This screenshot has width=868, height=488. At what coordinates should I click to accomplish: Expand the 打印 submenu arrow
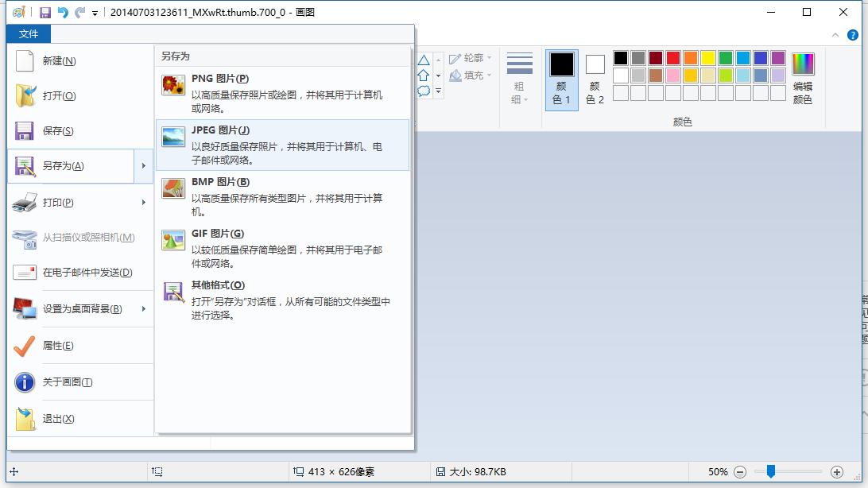(x=144, y=202)
